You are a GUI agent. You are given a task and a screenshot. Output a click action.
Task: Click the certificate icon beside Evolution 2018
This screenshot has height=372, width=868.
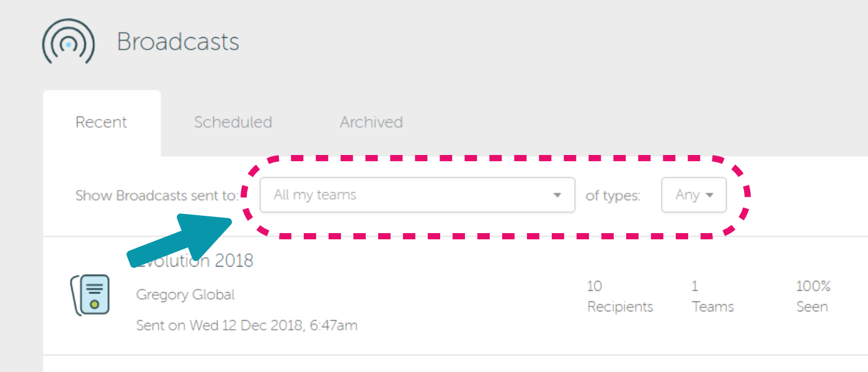91,295
